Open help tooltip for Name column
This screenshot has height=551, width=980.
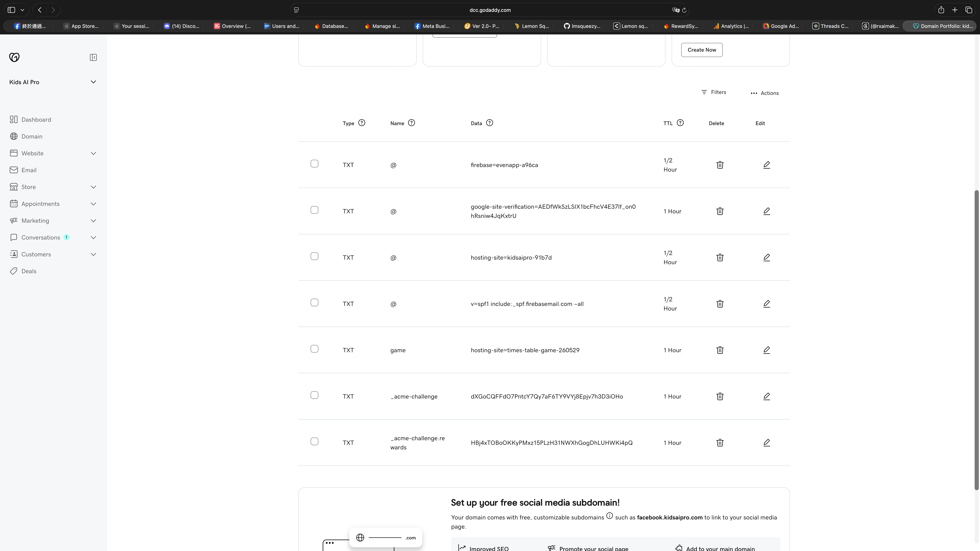click(x=412, y=123)
